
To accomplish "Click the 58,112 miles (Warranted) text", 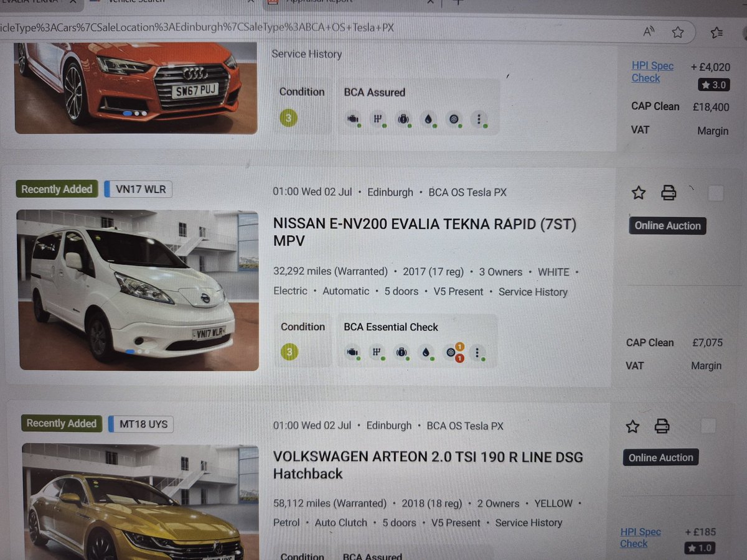I will click(330, 503).
